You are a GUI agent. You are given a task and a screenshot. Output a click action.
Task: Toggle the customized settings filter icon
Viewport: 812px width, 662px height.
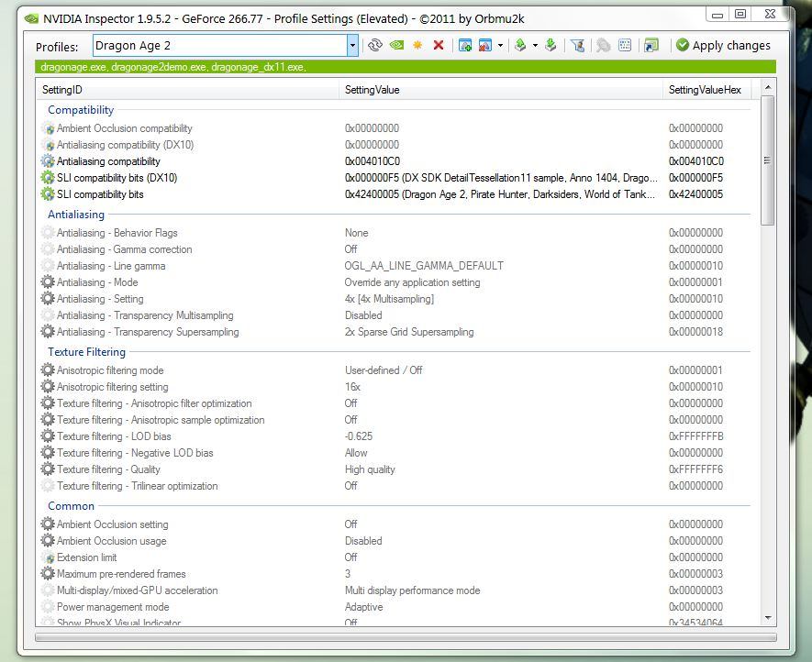tap(577, 46)
